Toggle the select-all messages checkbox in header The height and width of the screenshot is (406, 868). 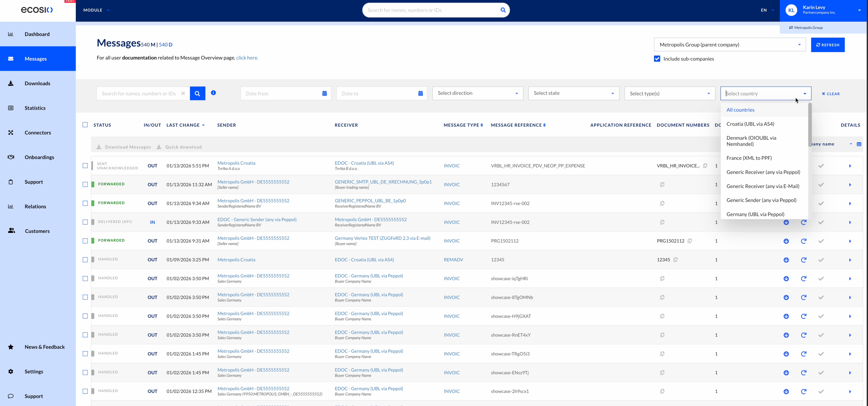point(85,125)
